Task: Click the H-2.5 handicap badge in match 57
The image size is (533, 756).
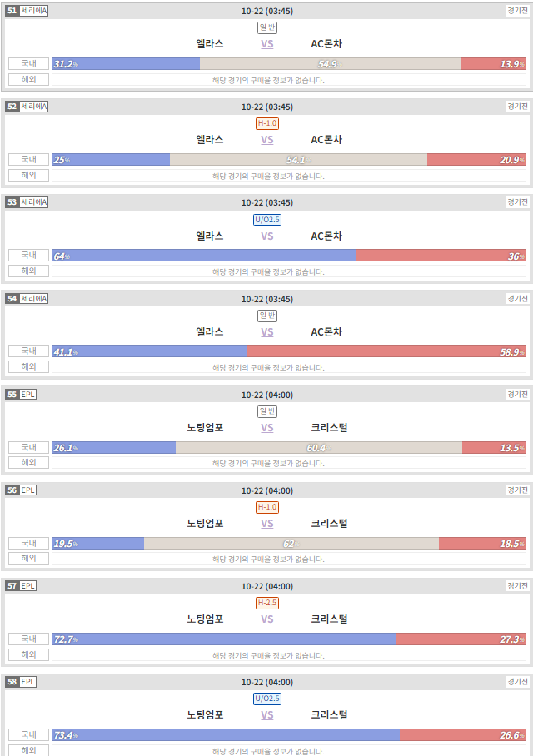Action: click(267, 603)
